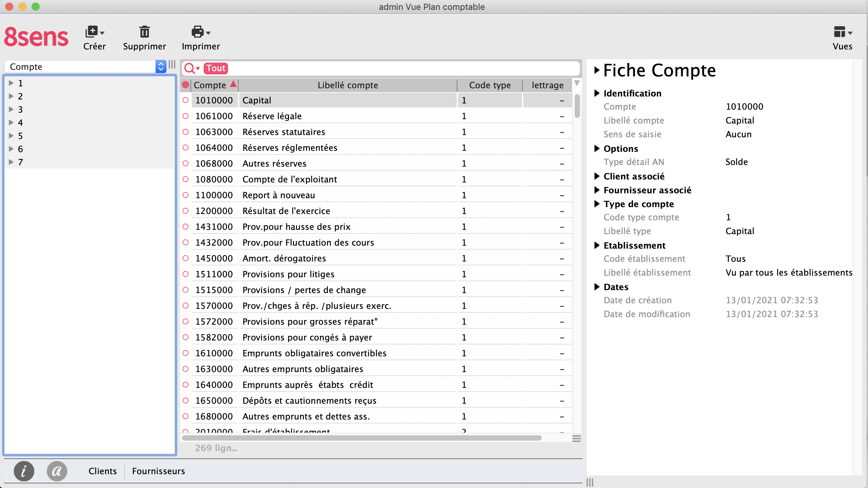Viewport: 868px width, 488px height.
Task: Click the column options handle beside the Compte selector
Action: (172, 65)
